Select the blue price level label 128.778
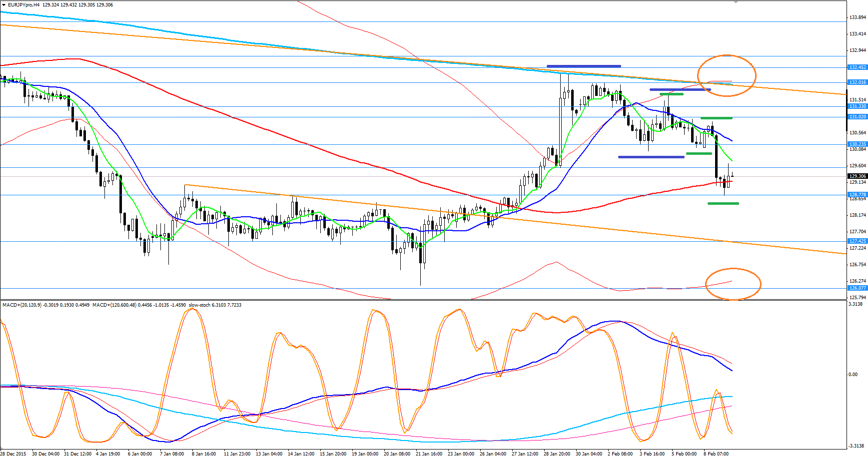The width and height of the screenshot is (868, 458). [x=858, y=195]
